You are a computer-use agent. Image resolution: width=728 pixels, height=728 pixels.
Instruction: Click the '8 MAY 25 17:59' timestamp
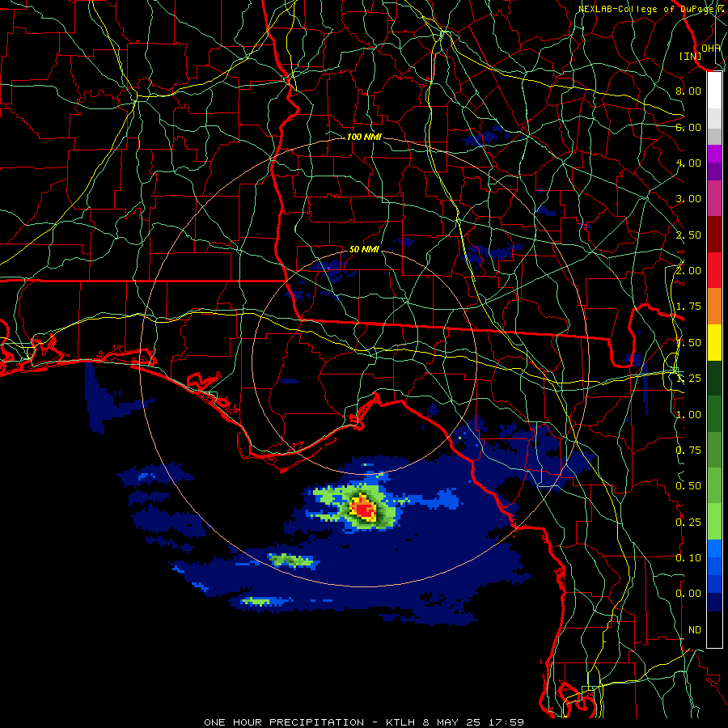click(473, 722)
